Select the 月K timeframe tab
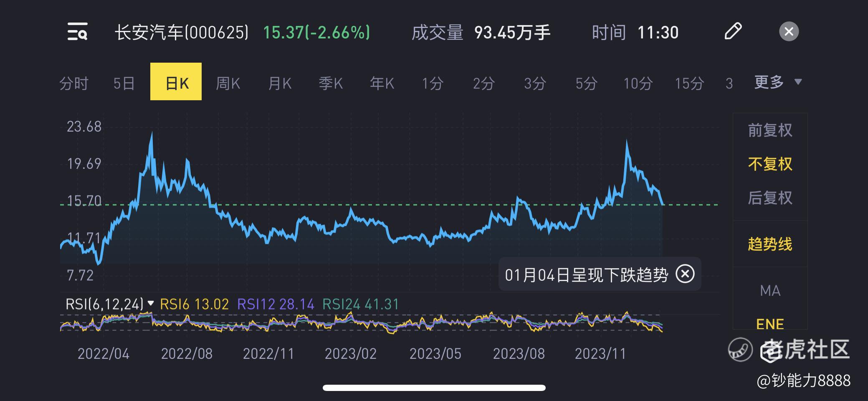 (279, 83)
